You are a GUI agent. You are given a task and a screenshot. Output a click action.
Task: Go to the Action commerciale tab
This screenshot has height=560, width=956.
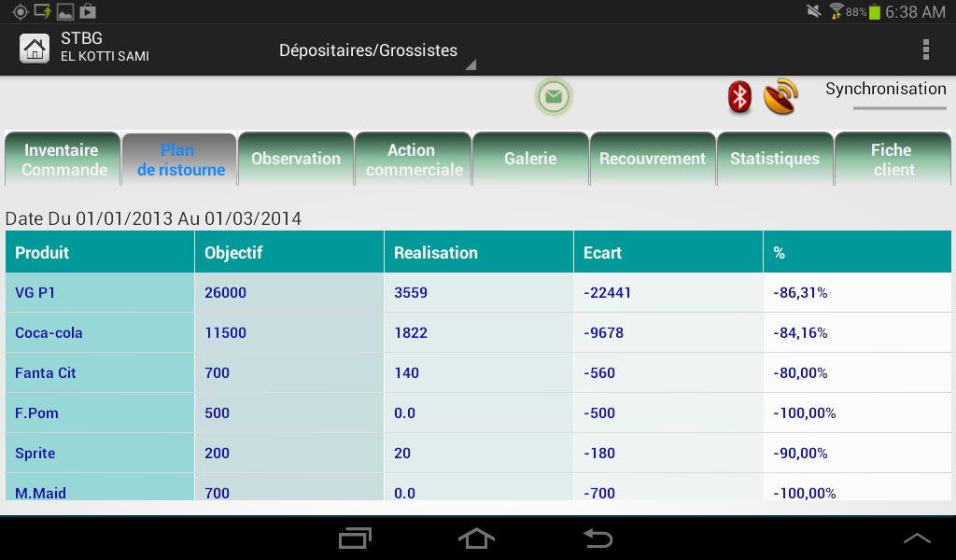tap(412, 160)
